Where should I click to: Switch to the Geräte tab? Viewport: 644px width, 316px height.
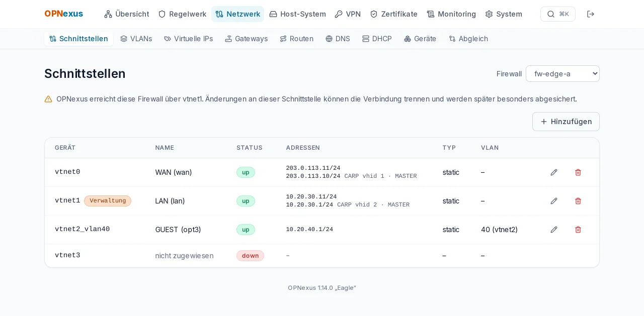[420, 39]
